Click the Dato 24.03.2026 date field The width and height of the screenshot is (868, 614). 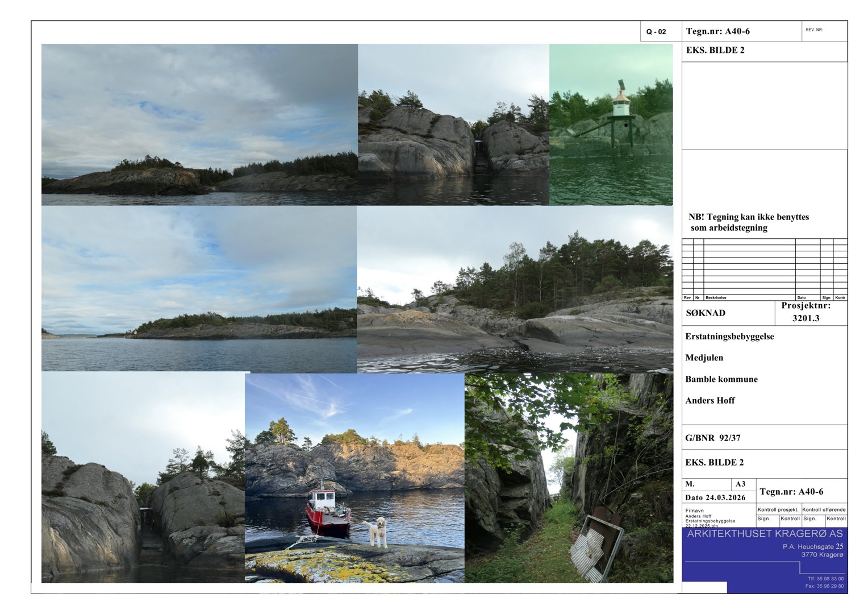click(715, 497)
